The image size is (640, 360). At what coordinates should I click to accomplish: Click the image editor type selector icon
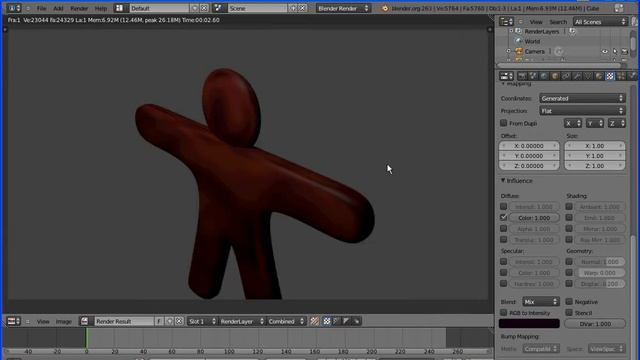point(14,322)
